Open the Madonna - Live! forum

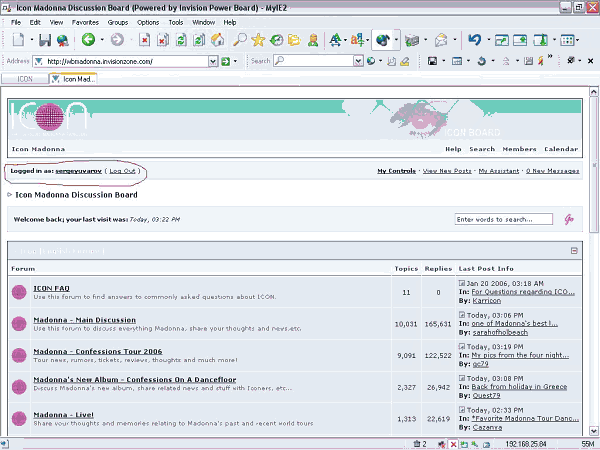63,415
